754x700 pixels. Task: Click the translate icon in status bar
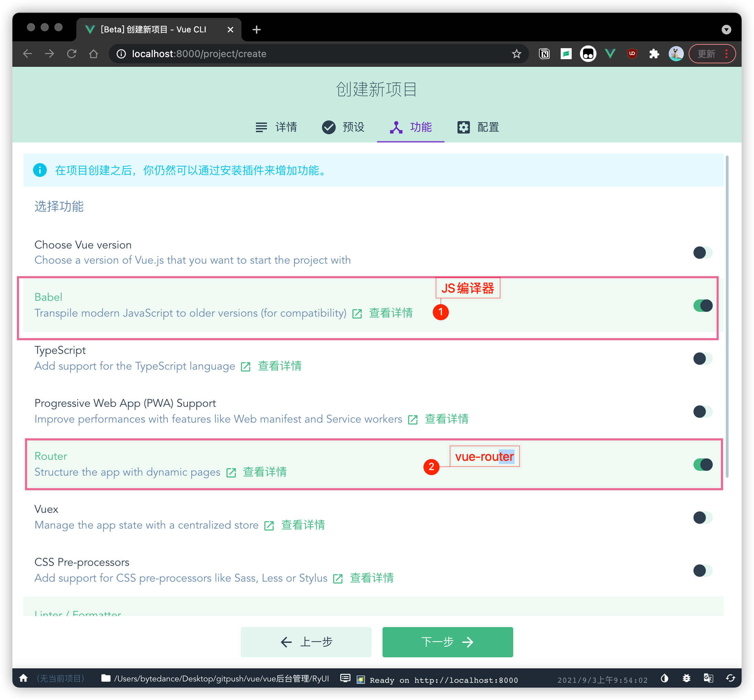pos(708,678)
